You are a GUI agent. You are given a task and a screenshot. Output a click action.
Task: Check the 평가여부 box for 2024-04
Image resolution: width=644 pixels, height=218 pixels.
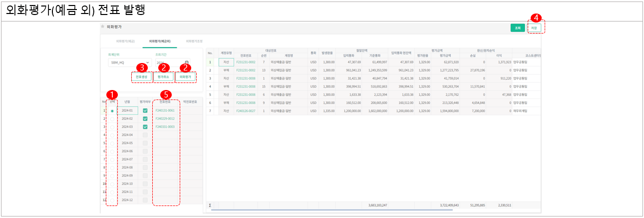coord(145,135)
